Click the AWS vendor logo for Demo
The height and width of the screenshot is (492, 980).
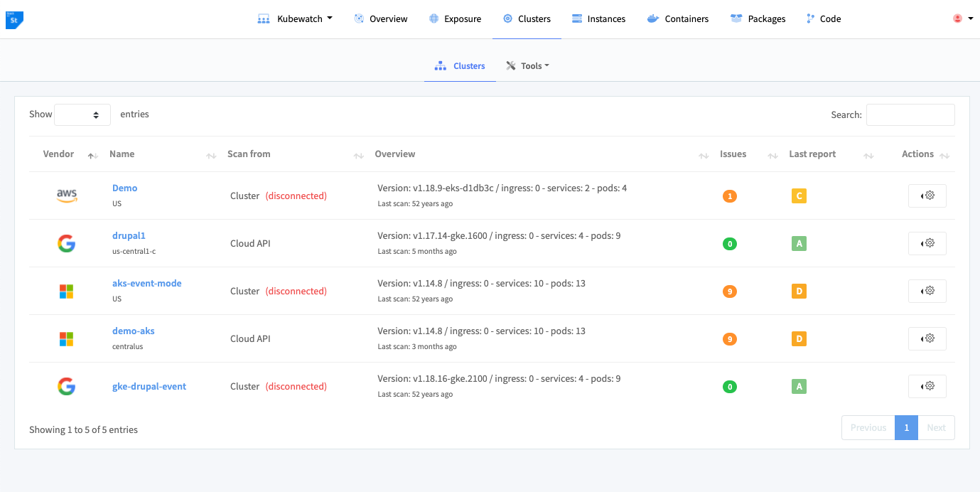click(x=67, y=196)
